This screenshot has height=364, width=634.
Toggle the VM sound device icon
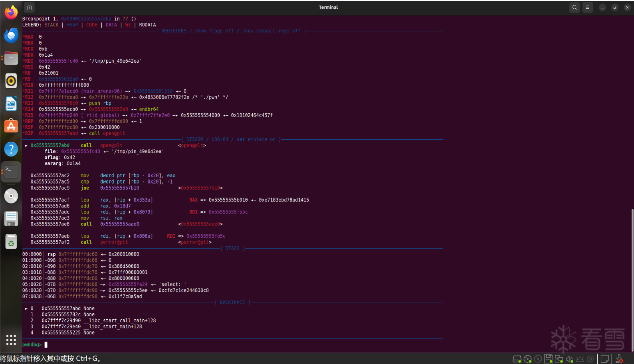(569, 359)
